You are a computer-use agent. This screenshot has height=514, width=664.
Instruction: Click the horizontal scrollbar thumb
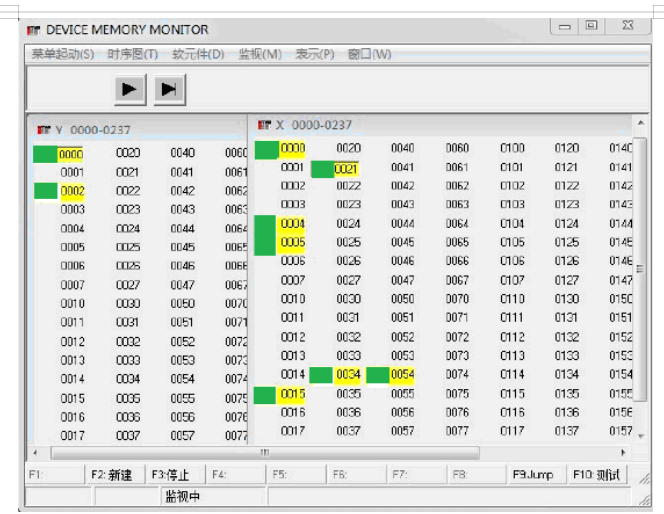point(265,453)
